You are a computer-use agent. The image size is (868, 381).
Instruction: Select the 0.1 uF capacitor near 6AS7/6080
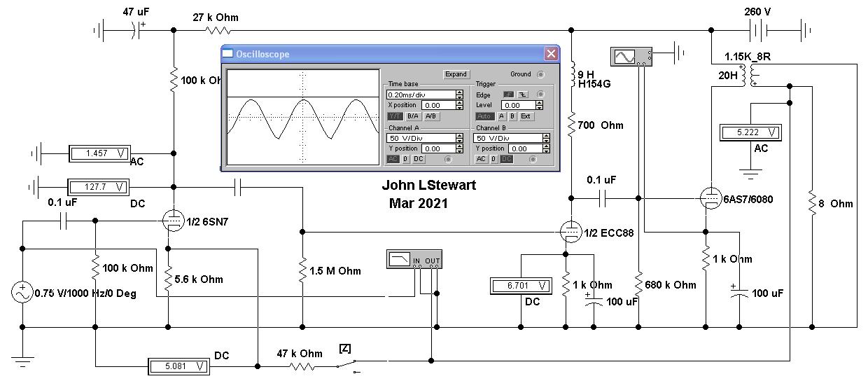[x=603, y=198]
